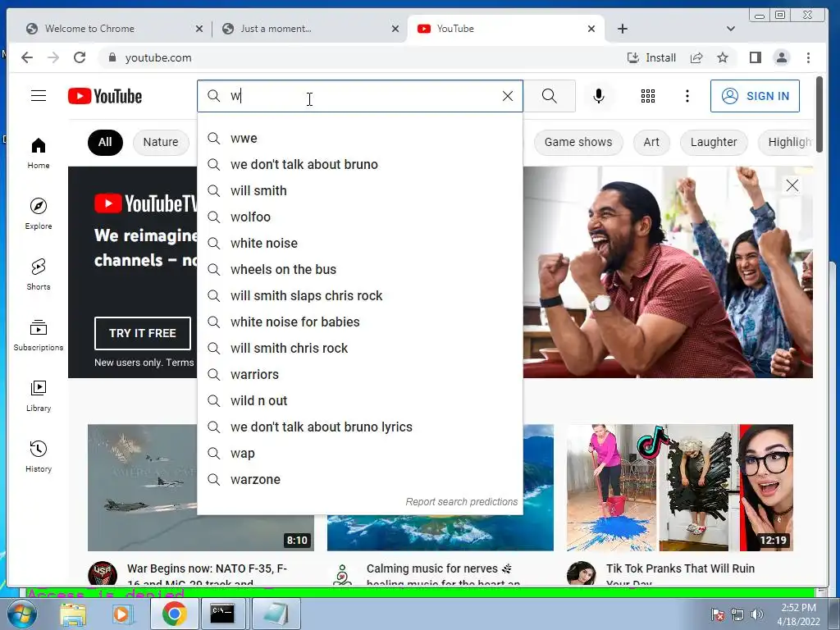Toggle Chrome side panel
Image resolution: width=840 pixels, height=630 pixels.
(756, 57)
